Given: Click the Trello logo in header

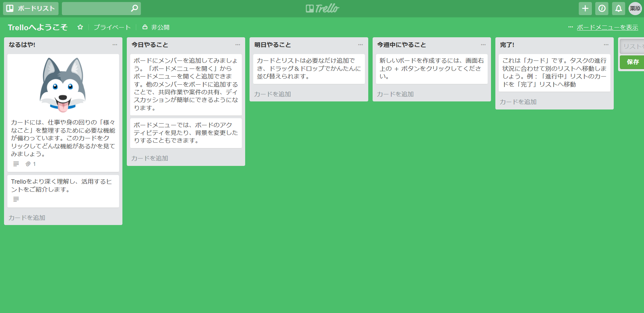Looking at the screenshot, I should (x=322, y=8).
